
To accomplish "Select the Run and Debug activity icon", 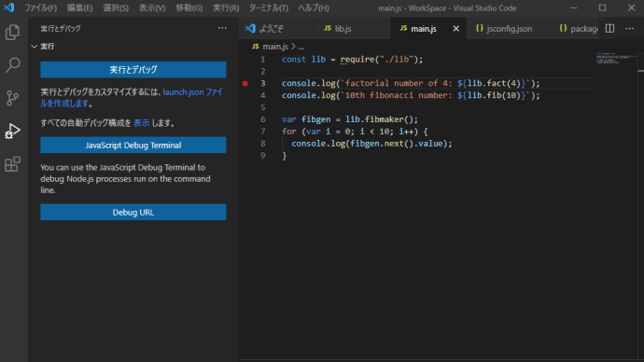I will click(13, 131).
